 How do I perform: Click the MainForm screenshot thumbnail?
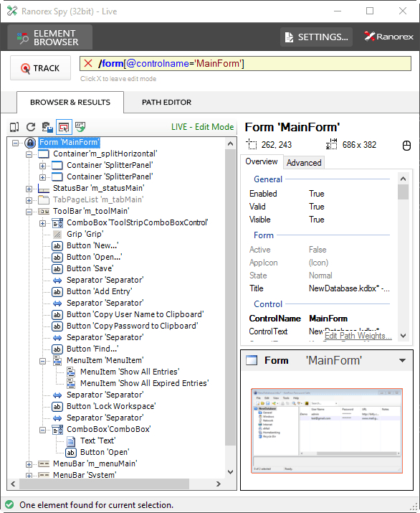click(x=327, y=430)
